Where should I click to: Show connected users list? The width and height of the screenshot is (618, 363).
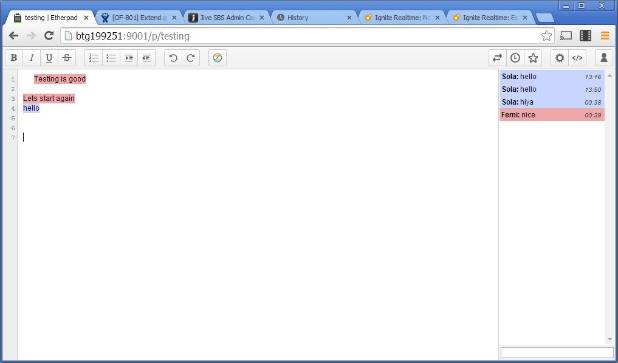click(x=604, y=58)
